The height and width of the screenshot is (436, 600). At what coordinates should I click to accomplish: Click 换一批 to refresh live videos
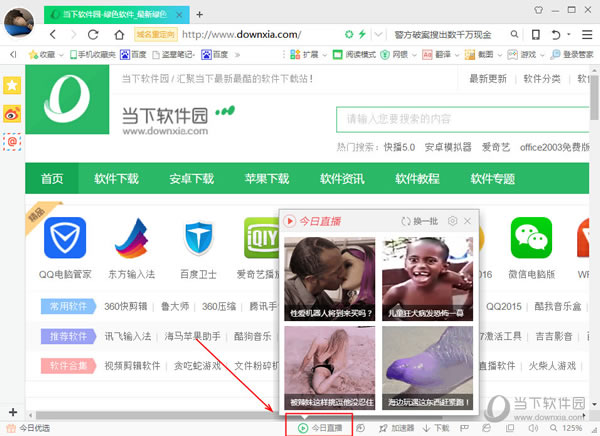pyautogui.click(x=419, y=220)
